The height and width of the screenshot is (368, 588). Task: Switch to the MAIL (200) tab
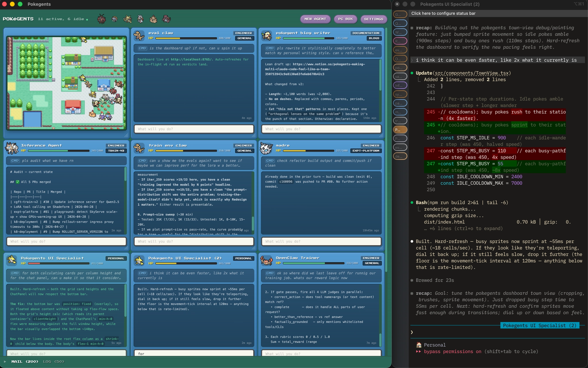point(25,362)
